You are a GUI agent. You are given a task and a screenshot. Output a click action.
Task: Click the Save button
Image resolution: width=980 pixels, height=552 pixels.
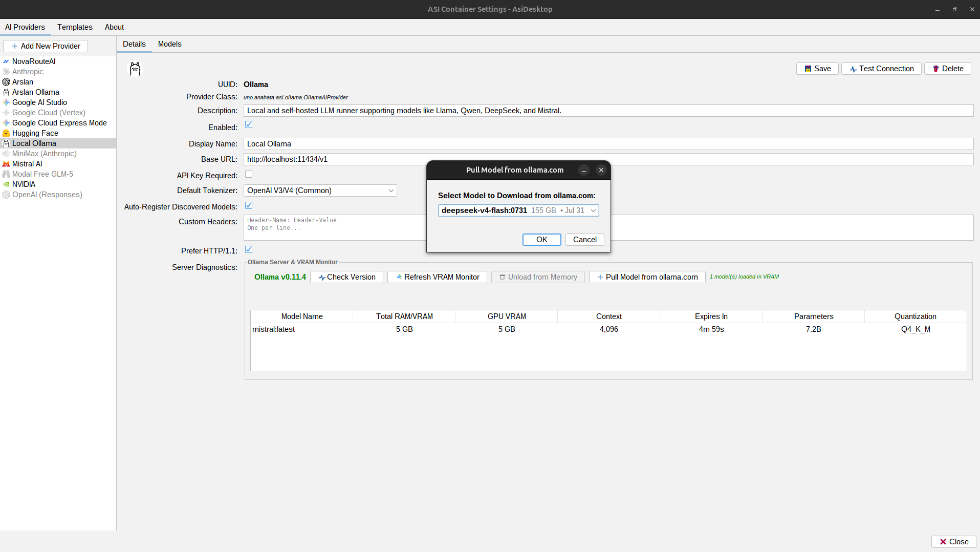(817, 69)
